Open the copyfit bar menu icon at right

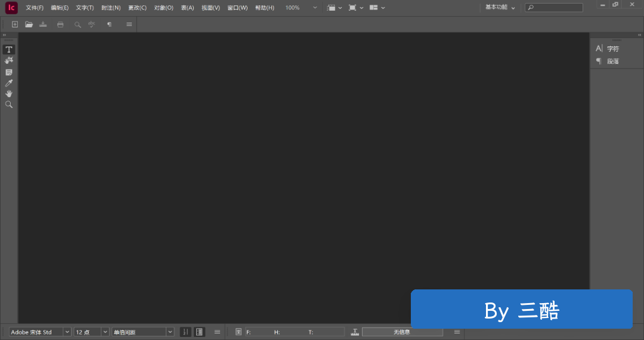(x=457, y=332)
